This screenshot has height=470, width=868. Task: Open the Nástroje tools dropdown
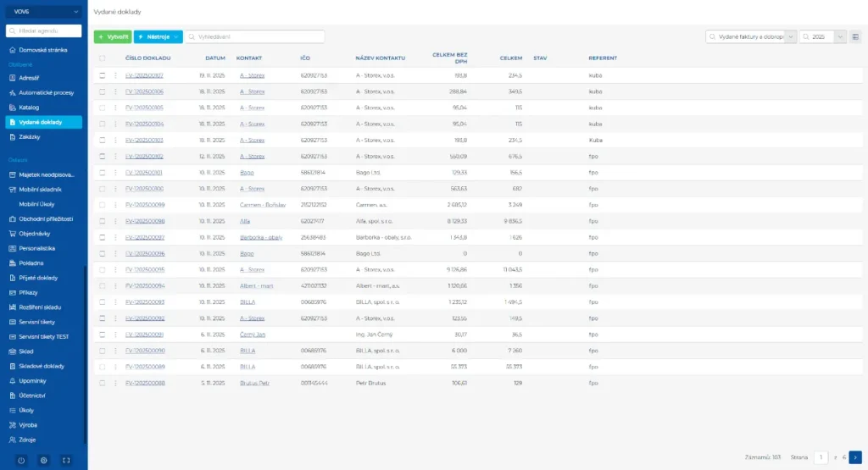[x=158, y=37]
